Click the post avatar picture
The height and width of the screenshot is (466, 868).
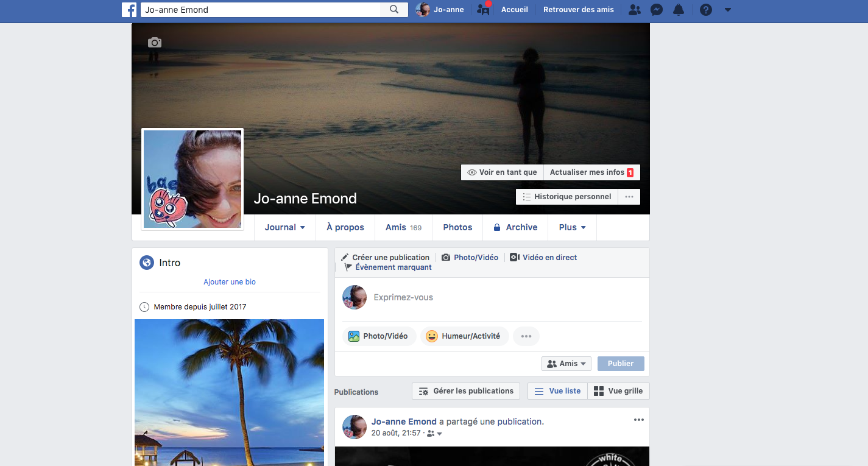click(x=355, y=427)
